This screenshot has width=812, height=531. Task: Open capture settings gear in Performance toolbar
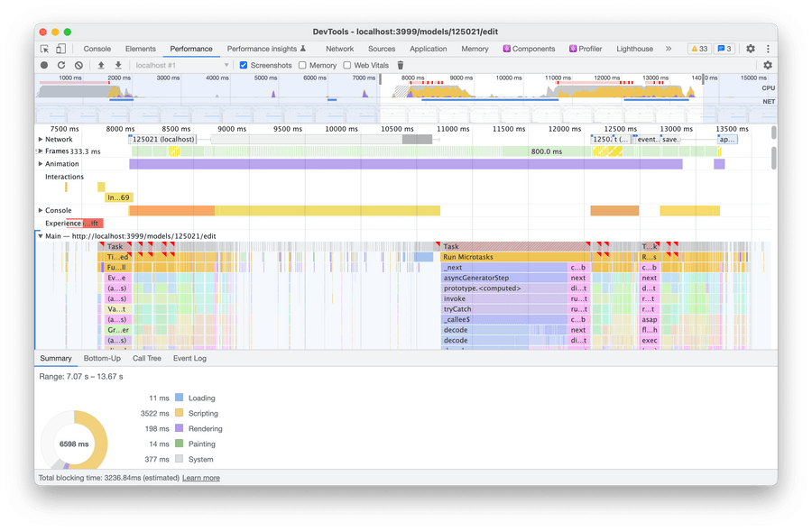pos(768,65)
